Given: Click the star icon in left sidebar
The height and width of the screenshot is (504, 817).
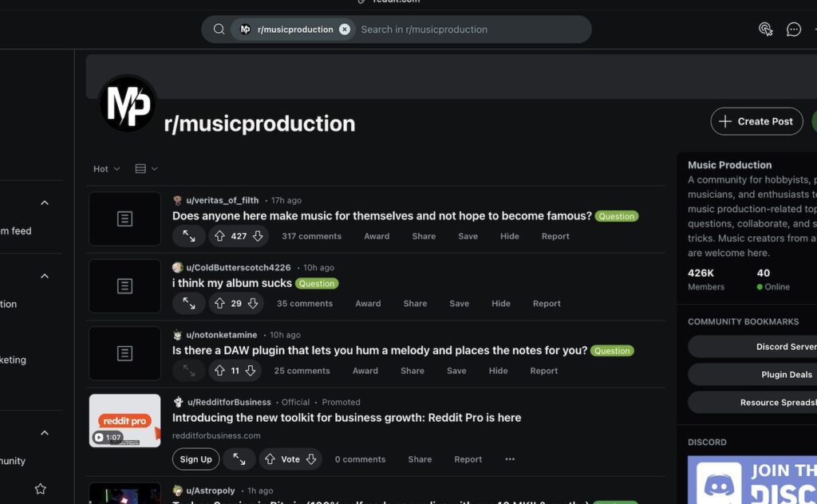Looking at the screenshot, I should tap(41, 489).
